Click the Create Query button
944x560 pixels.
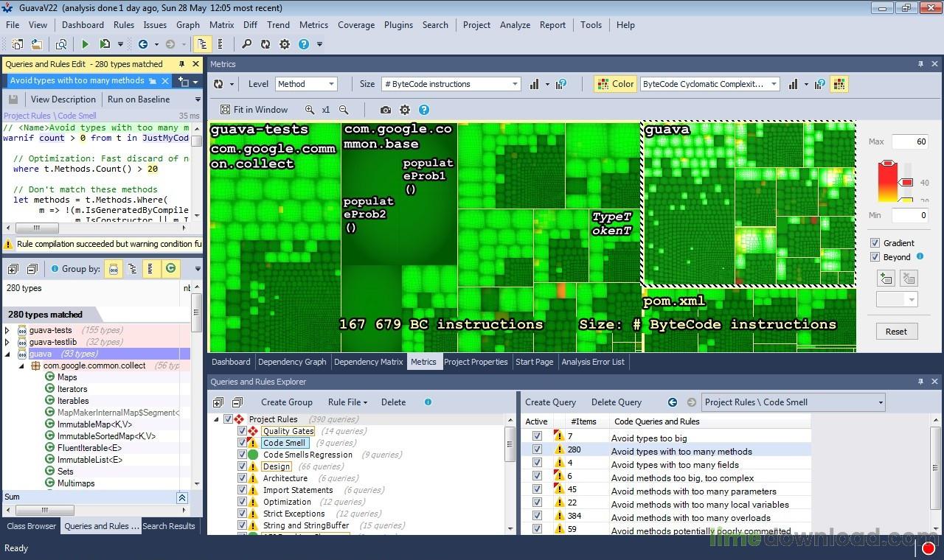coord(550,402)
